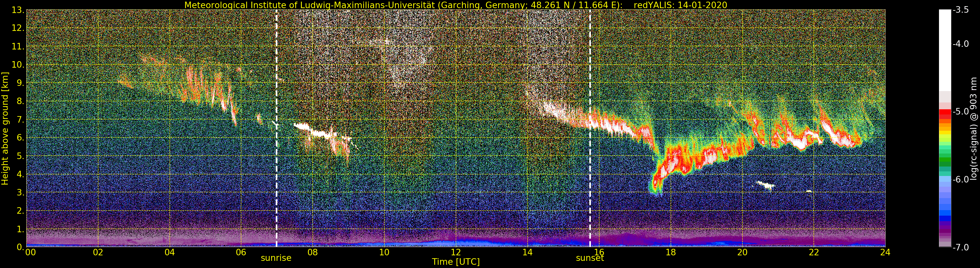Click the time axis tick label 16
This screenshot has width=980, height=268.
pyautogui.click(x=599, y=252)
